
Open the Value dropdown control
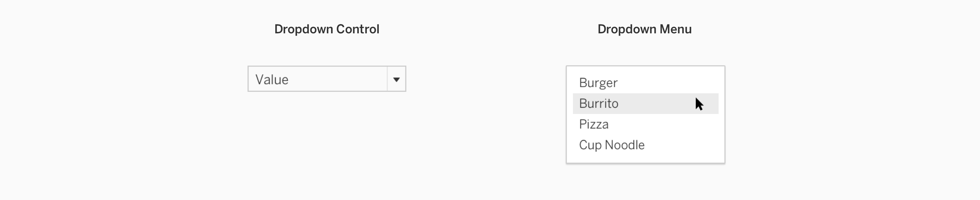(x=326, y=79)
